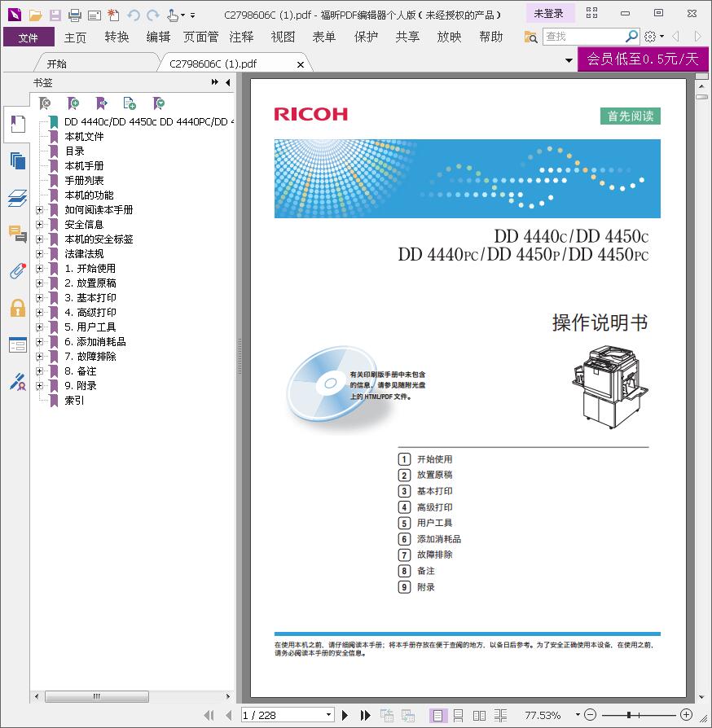Open the Attachments paperclip panel
712x728 pixels.
(18, 270)
